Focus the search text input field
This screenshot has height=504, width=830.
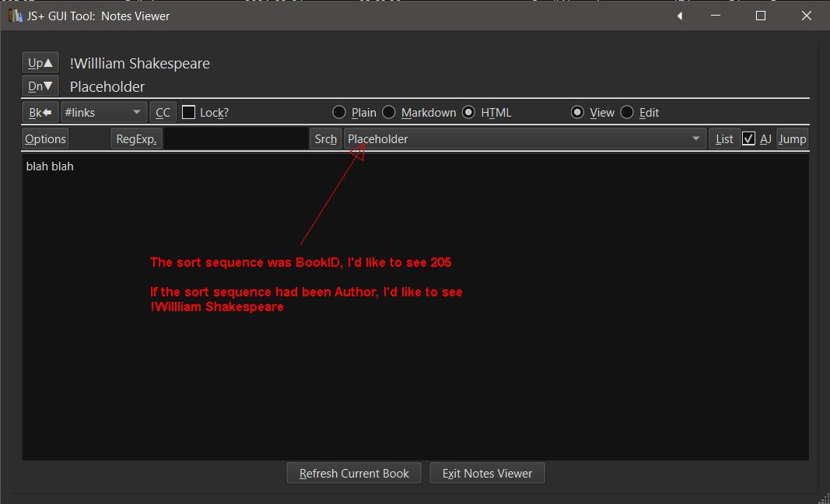pyautogui.click(x=236, y=138)
